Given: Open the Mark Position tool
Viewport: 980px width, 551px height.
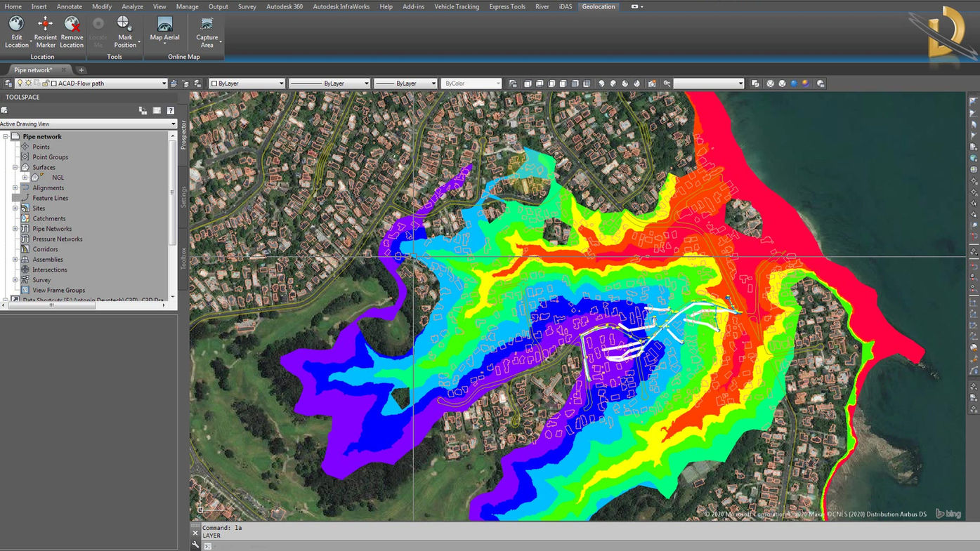Looking at the screenshot, I should [x=125, y=32].
